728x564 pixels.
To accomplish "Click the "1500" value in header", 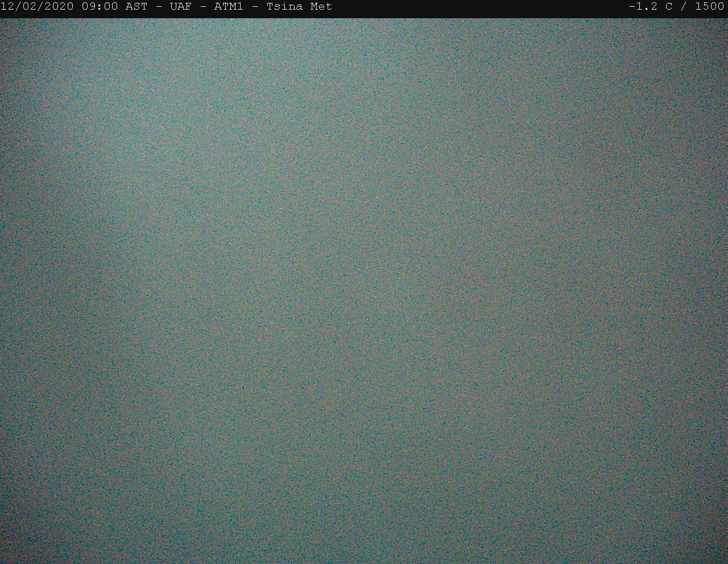I will pos(710,7).
